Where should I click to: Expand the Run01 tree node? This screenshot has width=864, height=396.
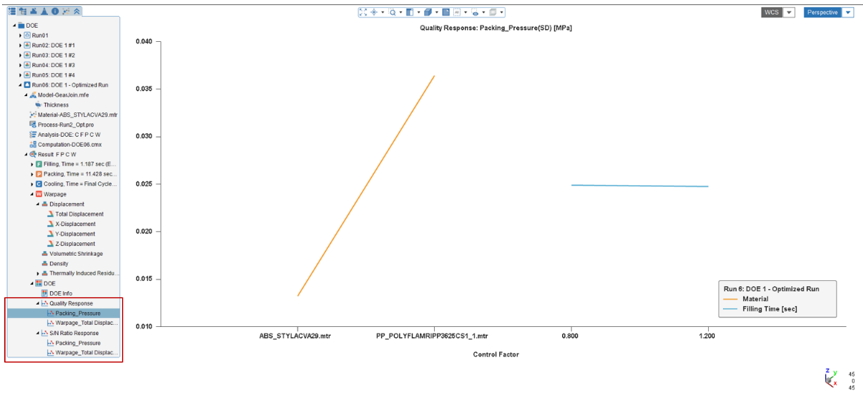click(20, 35)
